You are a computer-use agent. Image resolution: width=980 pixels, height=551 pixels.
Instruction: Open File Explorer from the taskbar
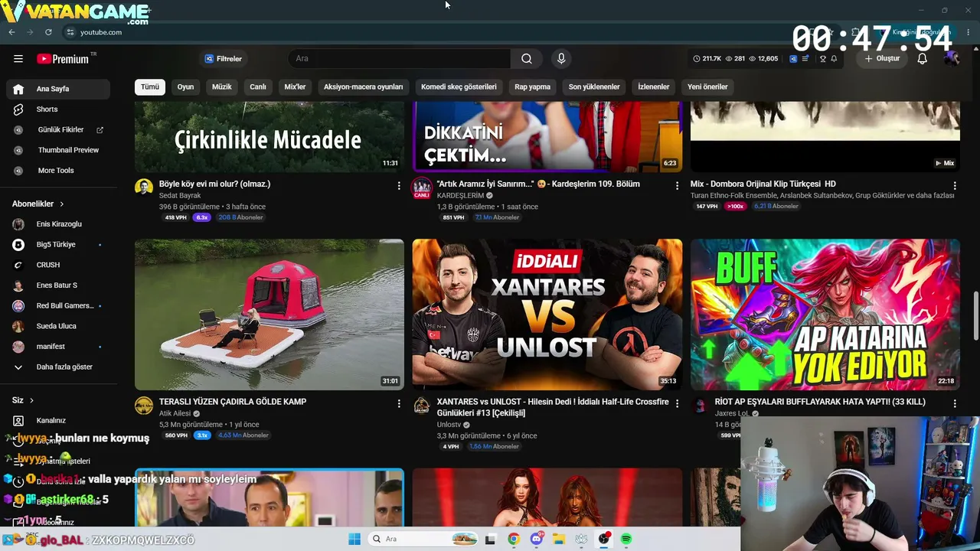(x=559, y=539)
